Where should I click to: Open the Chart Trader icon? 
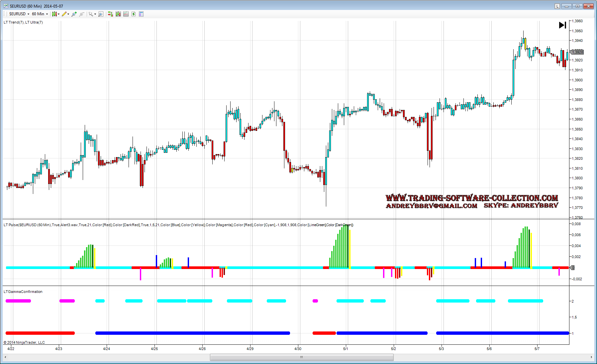(x=110, y=14)
